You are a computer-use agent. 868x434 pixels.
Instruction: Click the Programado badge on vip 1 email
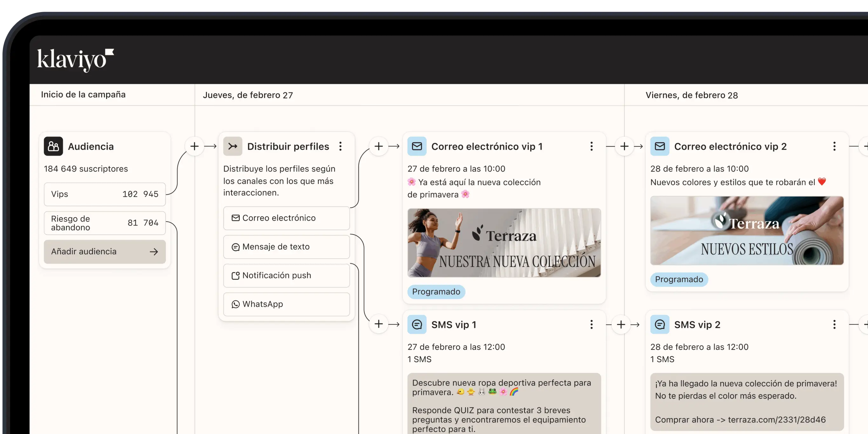(x=436, y=292)
